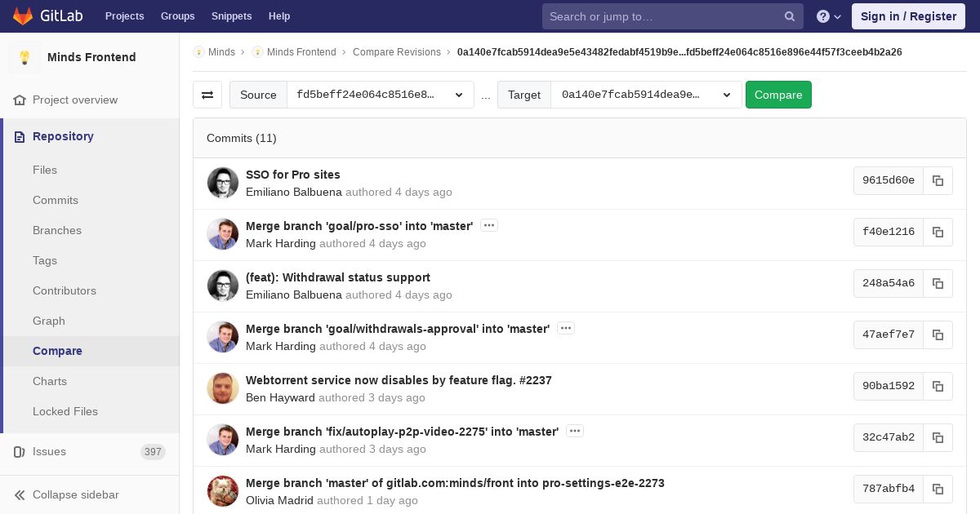
Task: Copy commit SHA 9615d60e
Action: [x=938, y=180]
